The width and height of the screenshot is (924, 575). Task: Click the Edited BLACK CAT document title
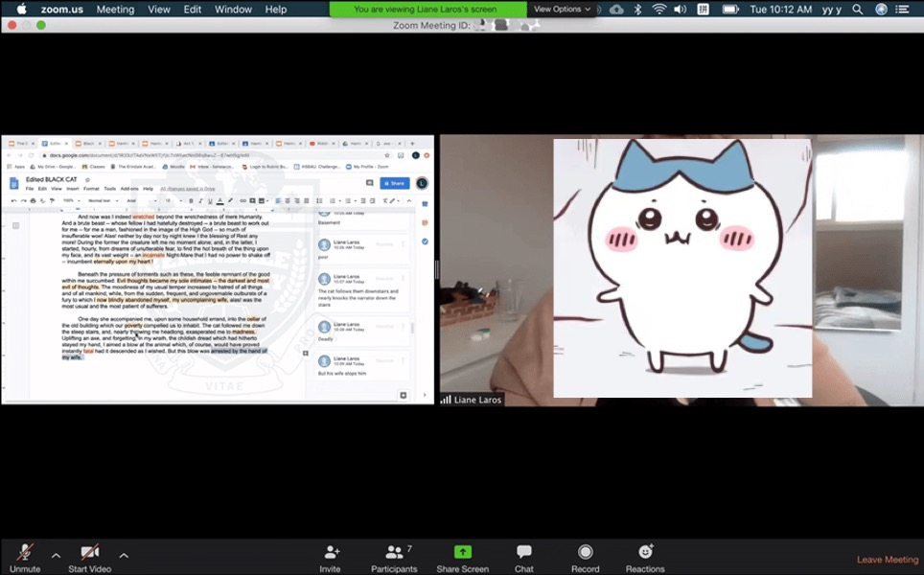click(51, 180)
